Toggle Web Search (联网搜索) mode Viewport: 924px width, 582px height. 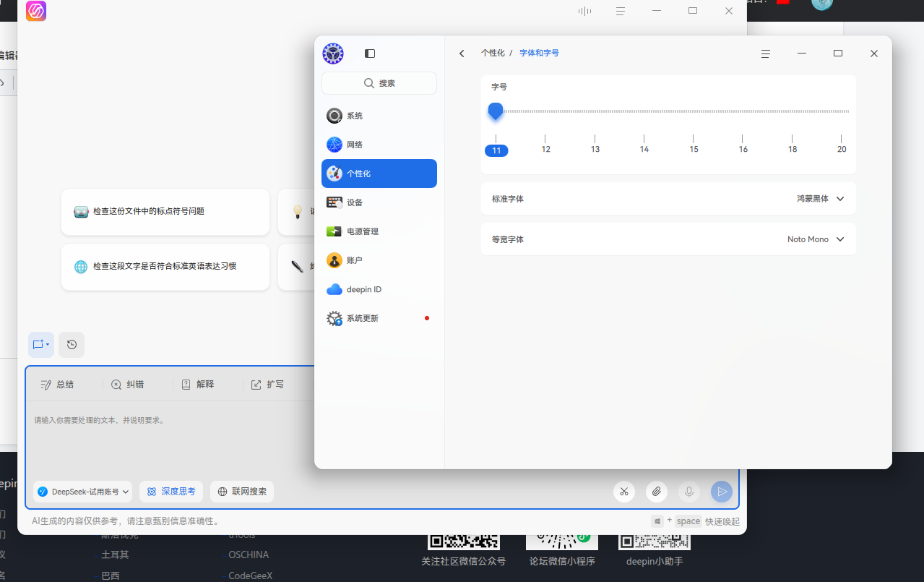point(242,492)
